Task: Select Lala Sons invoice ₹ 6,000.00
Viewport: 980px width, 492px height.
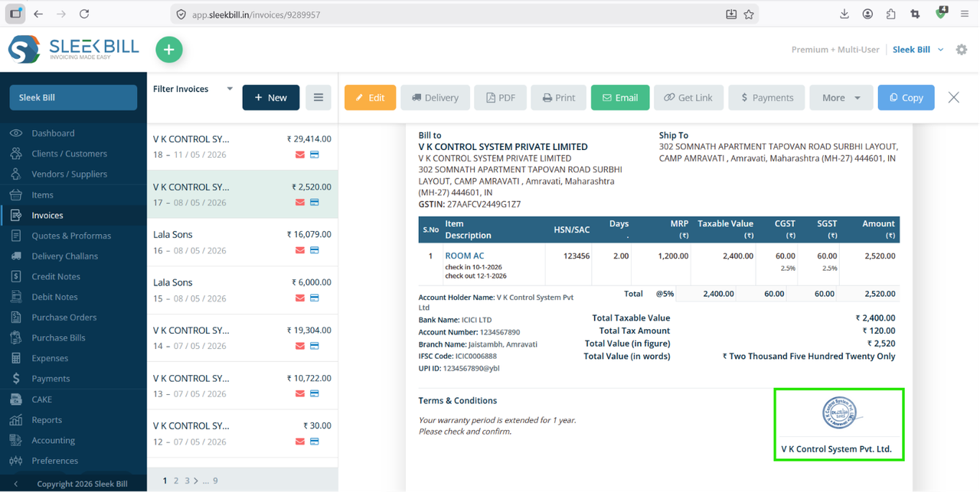Action: [x=242, y=290]
